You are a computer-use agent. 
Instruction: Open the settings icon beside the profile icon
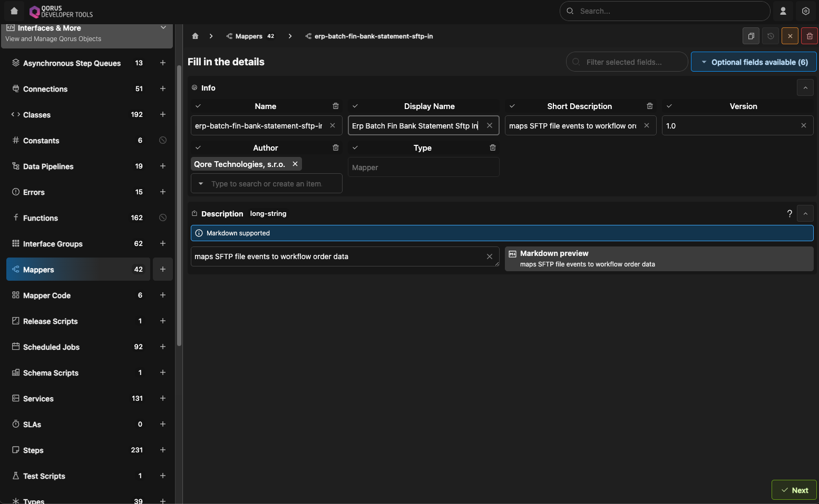(805, 11)
